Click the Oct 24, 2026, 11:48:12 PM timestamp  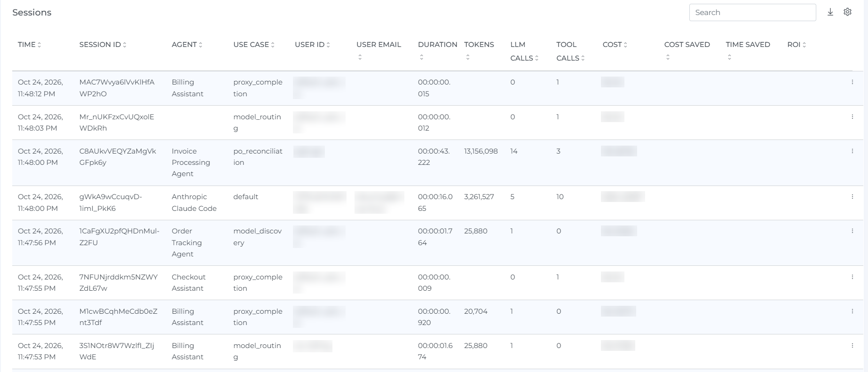pos(40,88)
